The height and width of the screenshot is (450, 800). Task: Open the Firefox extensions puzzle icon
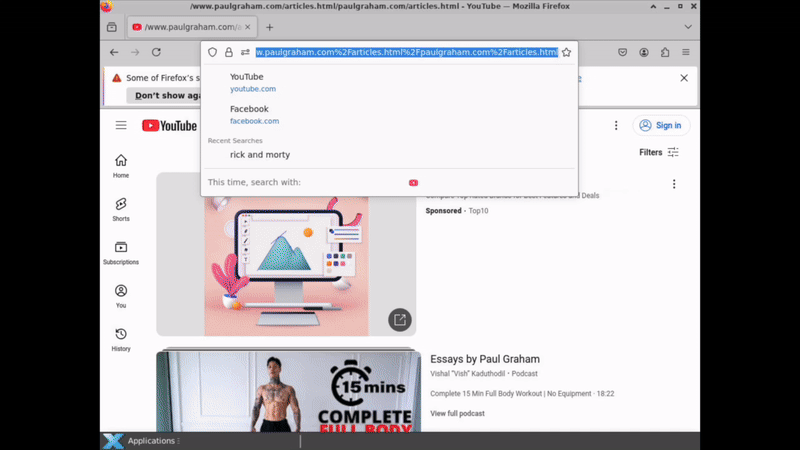[665, 52]
